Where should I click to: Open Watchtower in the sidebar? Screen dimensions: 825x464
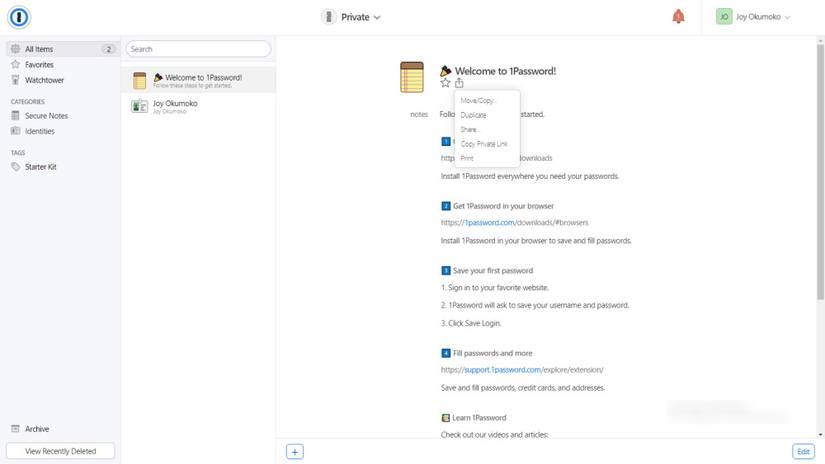[x=44, y=80]
